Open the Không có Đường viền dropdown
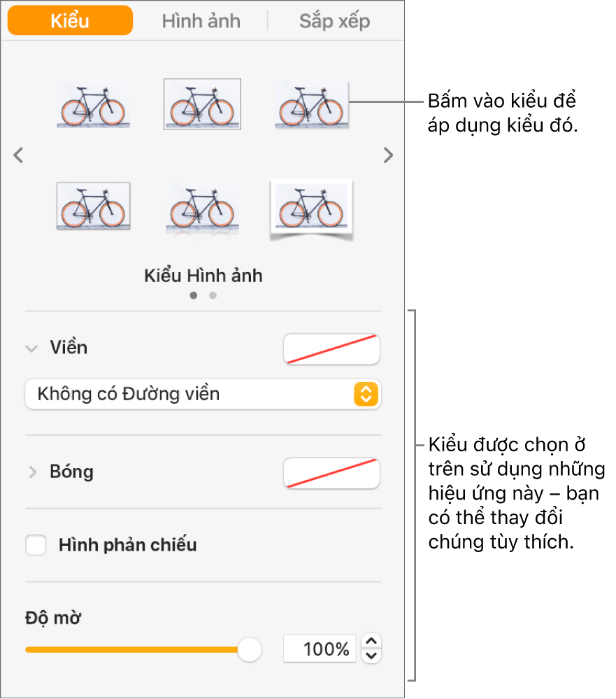616x699 pixels. click(x=203, y=394)
